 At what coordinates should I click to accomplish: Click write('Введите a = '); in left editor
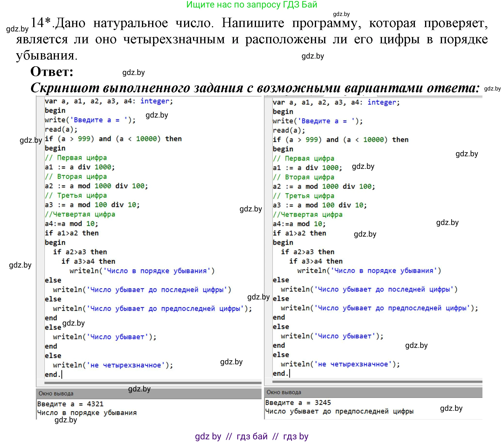(x=90, y=120)
